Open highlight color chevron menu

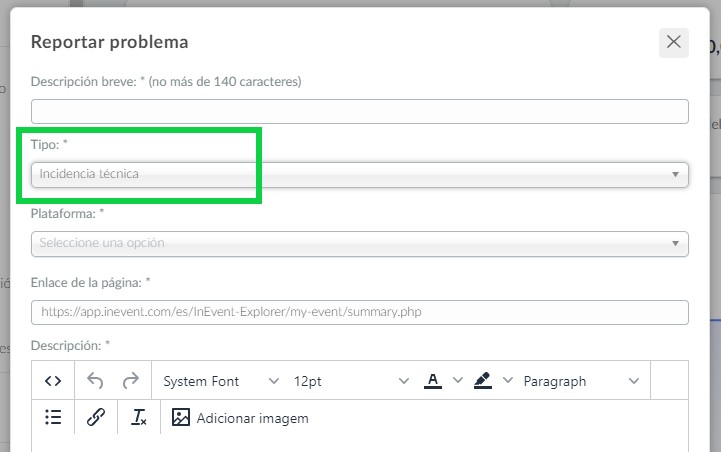508,380
